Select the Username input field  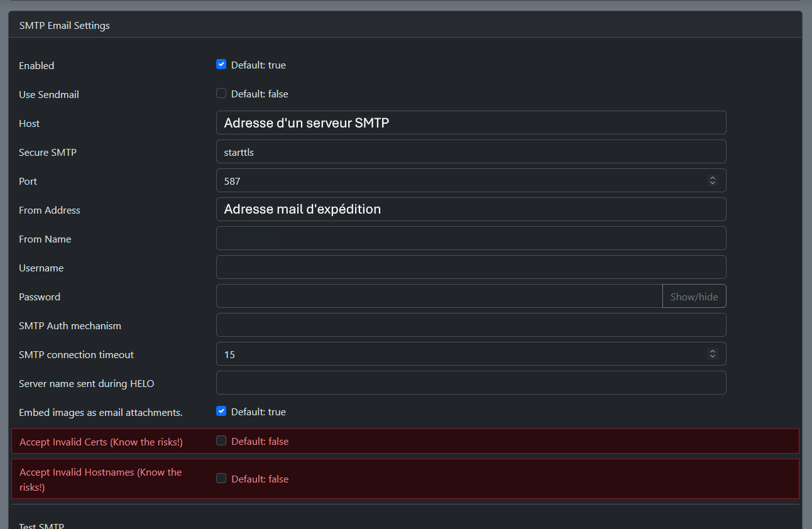tap(471, 268)
